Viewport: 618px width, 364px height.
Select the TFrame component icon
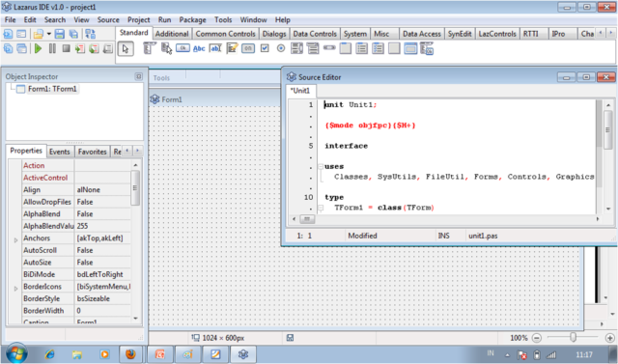[410, 48]
